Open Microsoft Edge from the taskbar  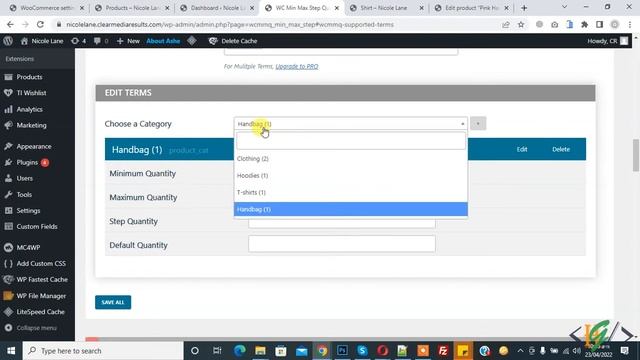click(x=240, y=351)
